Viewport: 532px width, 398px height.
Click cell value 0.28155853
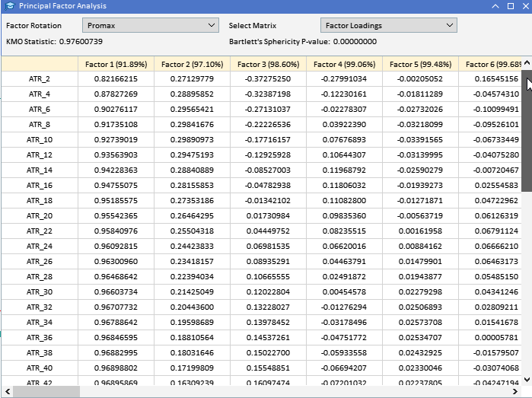coord(192,185)
